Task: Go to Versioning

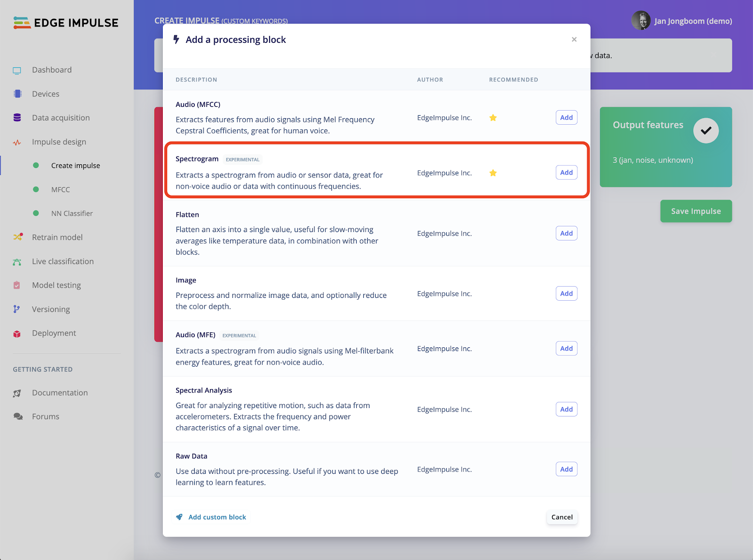Action: coord(51,309)
